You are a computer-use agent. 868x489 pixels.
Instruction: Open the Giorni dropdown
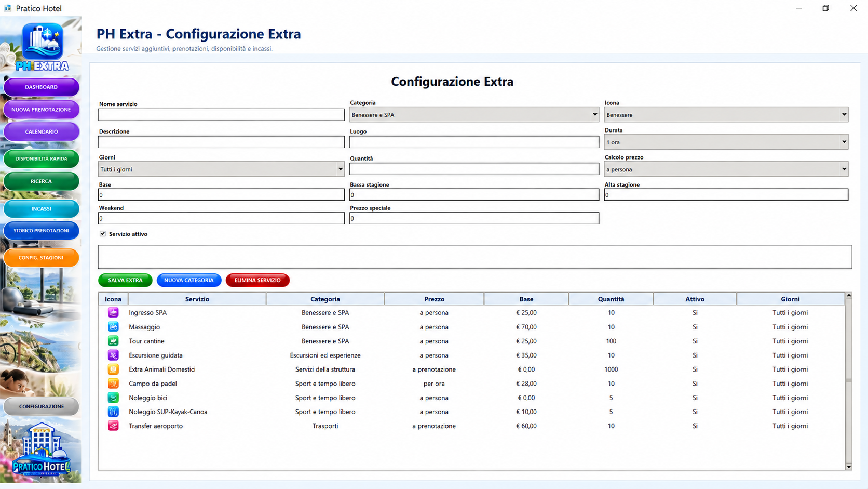[x=221, y=169]
